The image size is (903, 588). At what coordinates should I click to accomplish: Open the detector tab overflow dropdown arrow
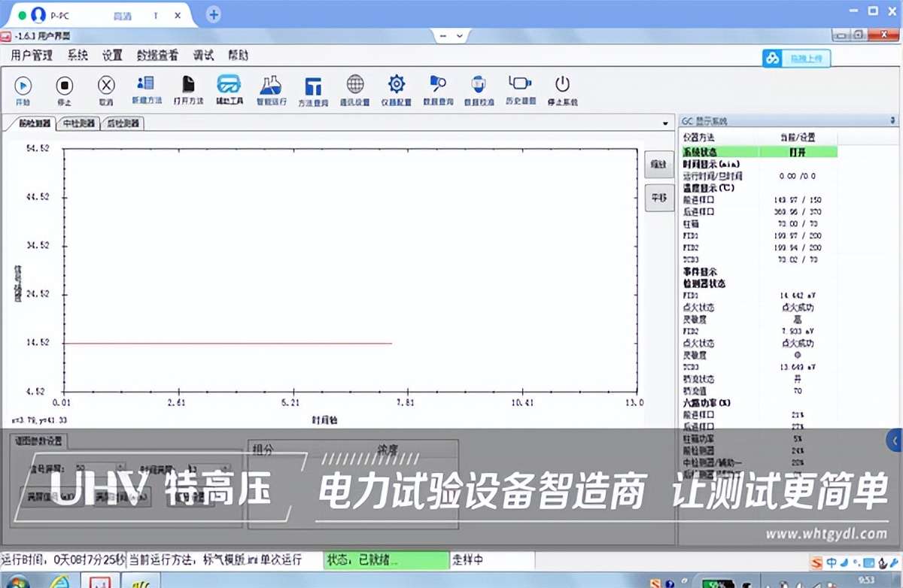[x=664, y=123]
